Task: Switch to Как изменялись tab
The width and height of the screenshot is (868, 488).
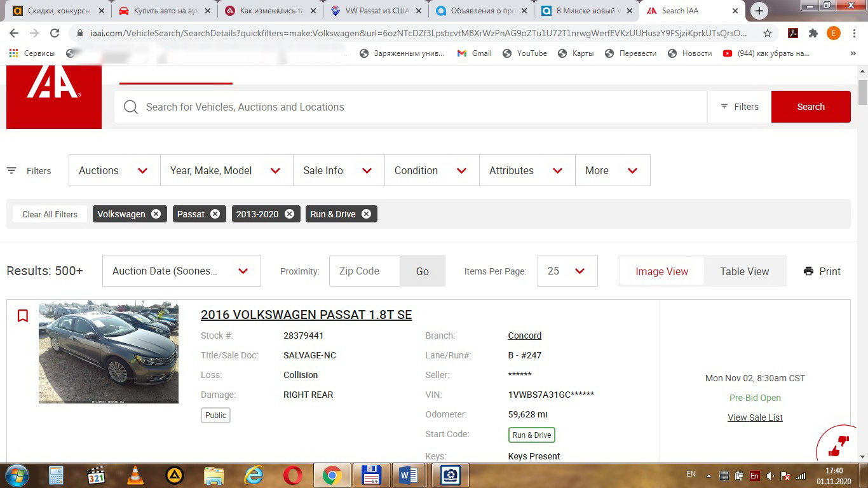Action: [269, 11]
